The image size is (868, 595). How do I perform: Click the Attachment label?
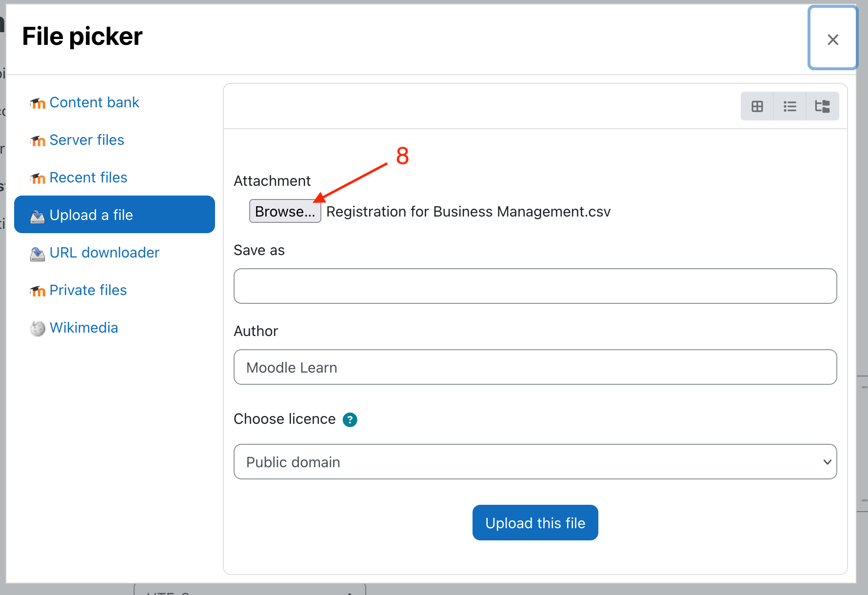point(272,181)
